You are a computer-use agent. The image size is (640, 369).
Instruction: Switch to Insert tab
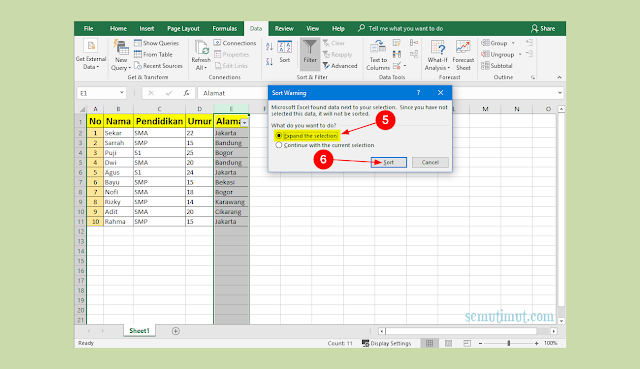click(147, 29)
